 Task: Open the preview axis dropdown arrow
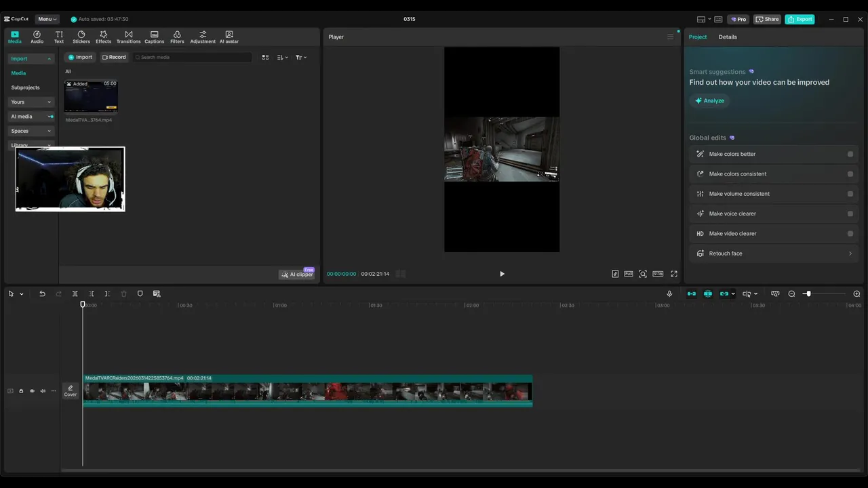click(755, 294)
